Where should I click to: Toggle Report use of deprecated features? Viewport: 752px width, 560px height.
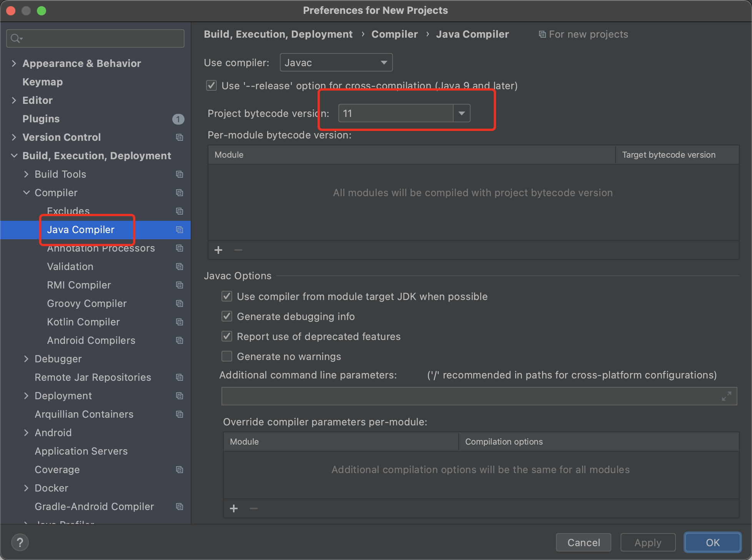tap(227, 337)
